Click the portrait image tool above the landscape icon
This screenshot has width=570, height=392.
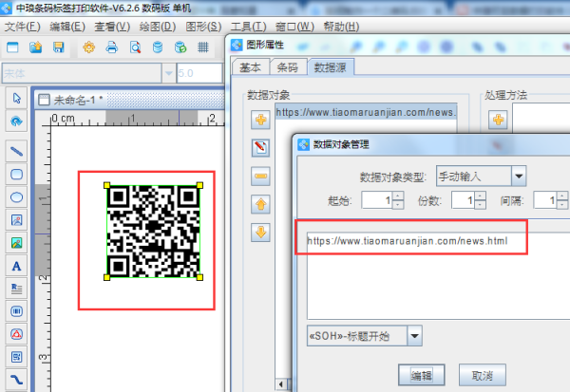click(x=16, y=220)
